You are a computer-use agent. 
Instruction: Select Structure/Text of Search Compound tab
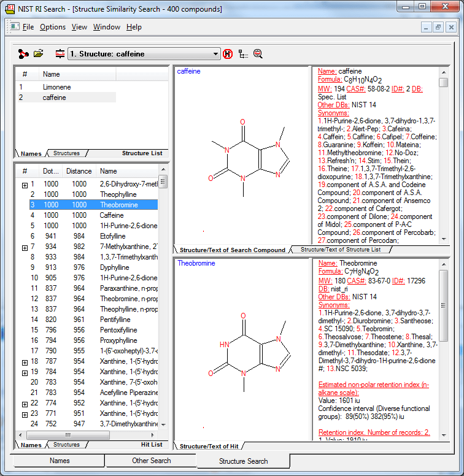[x=232, y=250]
